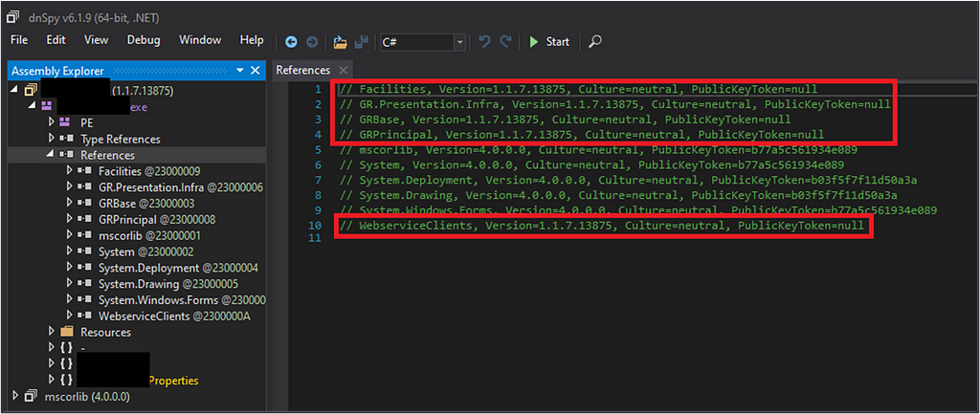
Task: Expand the Type References node
Action: click(x=52, y=139)
